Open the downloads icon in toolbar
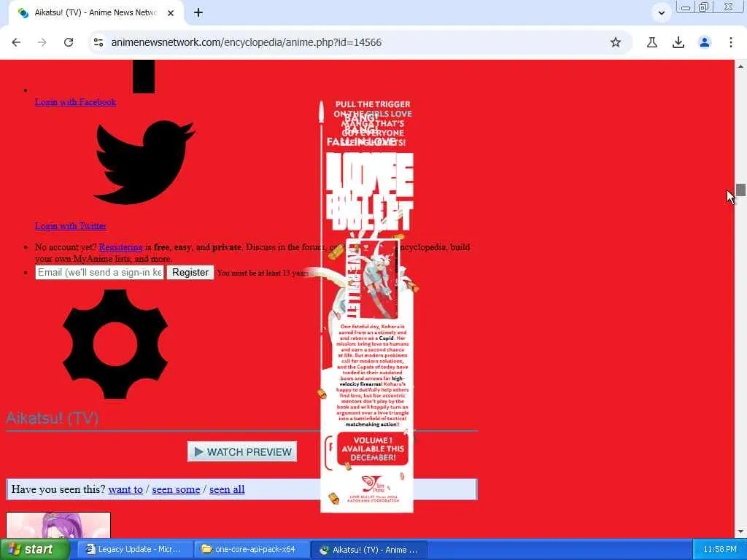Image resolution: width=747 pixels, height=560 pixels. pos(678,42)
